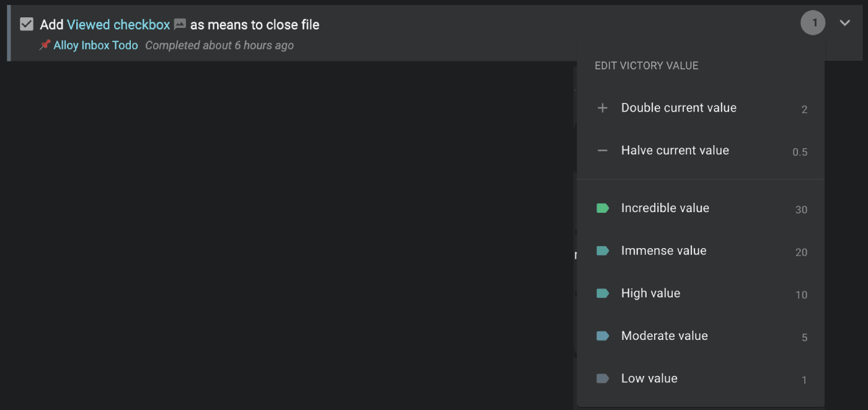Open the Alloy Inbox Todo link
The width and height of the screenshot is (868, 410).
95,45
